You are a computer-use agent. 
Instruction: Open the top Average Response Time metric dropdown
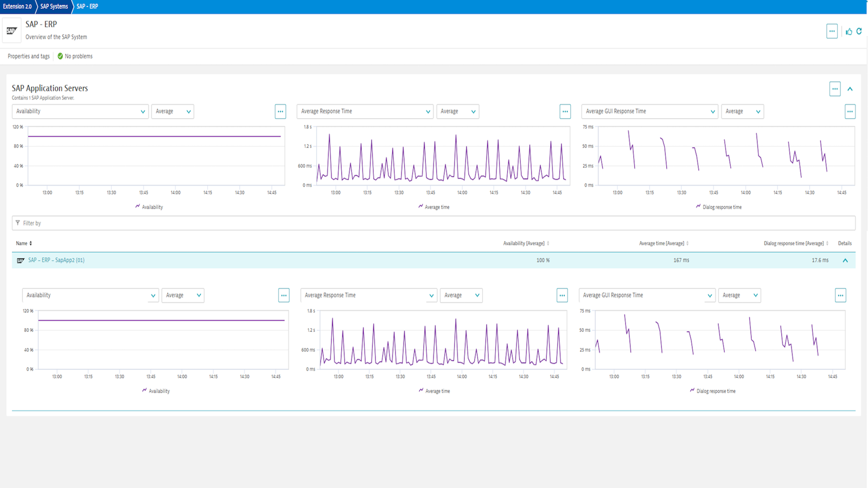[365, 111]
